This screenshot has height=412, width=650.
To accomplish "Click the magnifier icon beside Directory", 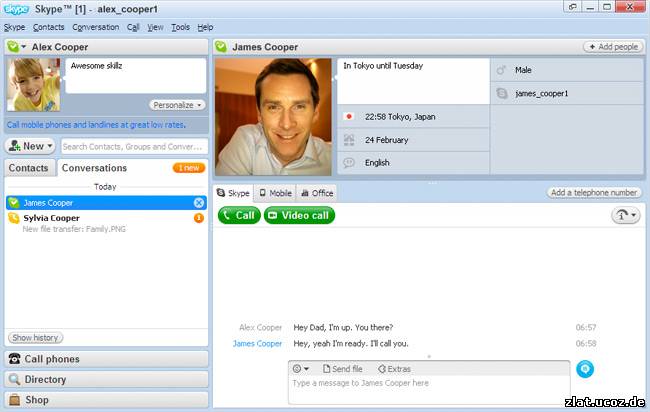I will [x=15, y=379].
